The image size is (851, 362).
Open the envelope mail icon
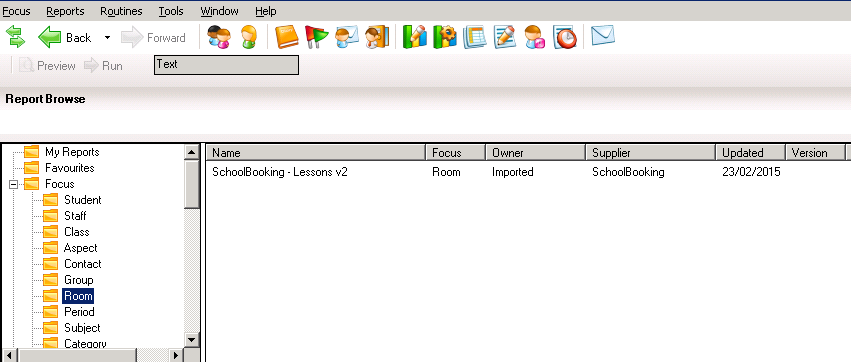pos(602,36)
